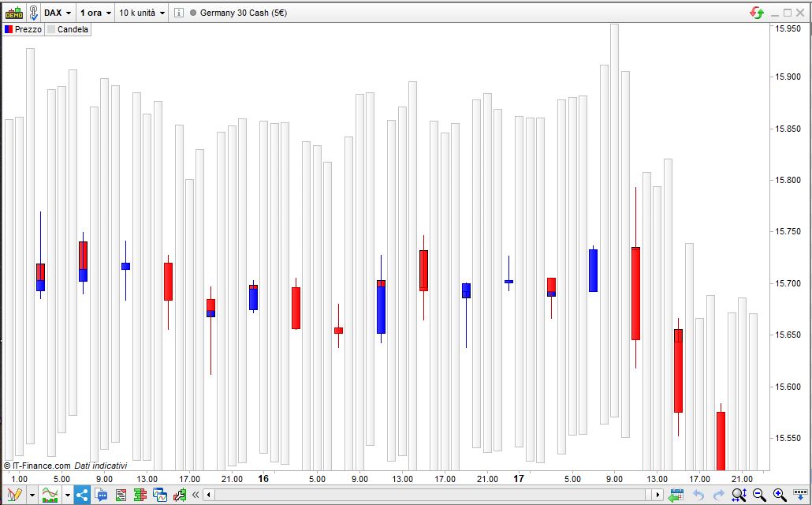This screenshot has height=505, width=812.
Task: Click the IT-Finance.com copyright text
Action: tap(37, 466)
